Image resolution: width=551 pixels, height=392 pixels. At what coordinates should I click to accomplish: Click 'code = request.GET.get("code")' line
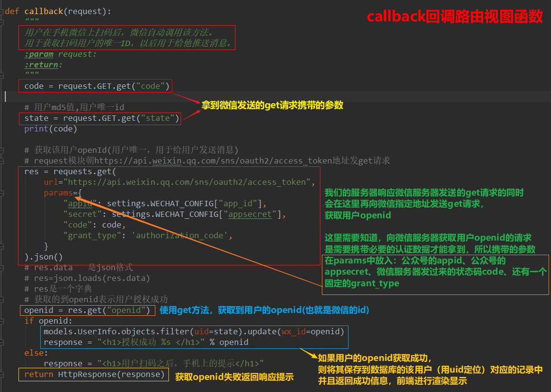coord(97,86)
